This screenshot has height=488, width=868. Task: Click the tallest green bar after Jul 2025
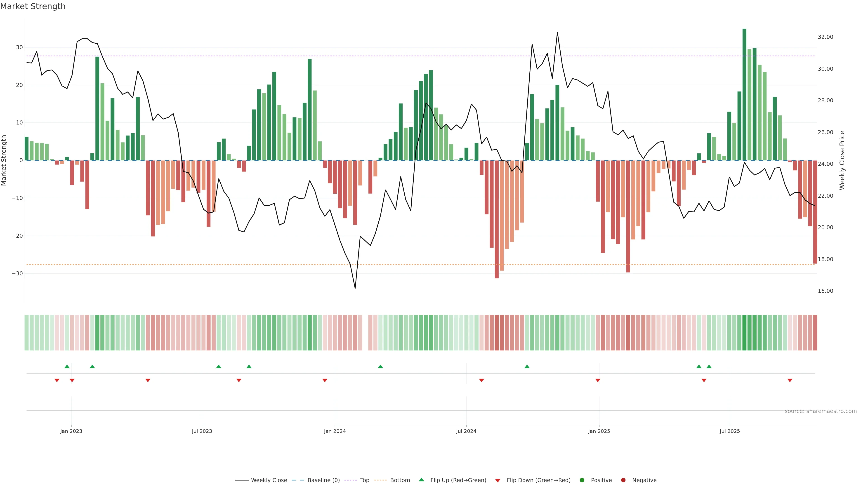click(x=744, y=94)
